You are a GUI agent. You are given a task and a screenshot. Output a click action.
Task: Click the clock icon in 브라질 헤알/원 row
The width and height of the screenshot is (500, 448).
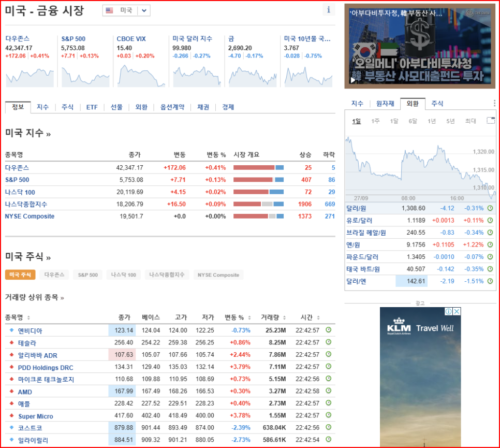(x=490, y=233)
